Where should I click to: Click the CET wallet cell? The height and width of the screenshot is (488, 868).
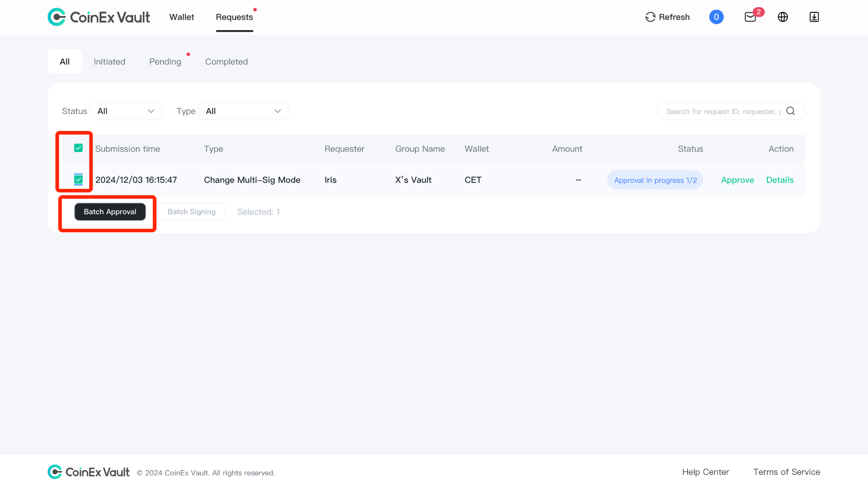tap(473, 180)
